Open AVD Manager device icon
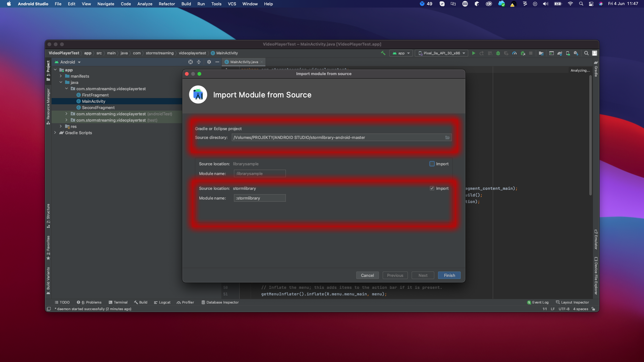This screenshot has height=362, width=644. click(568, 53)
